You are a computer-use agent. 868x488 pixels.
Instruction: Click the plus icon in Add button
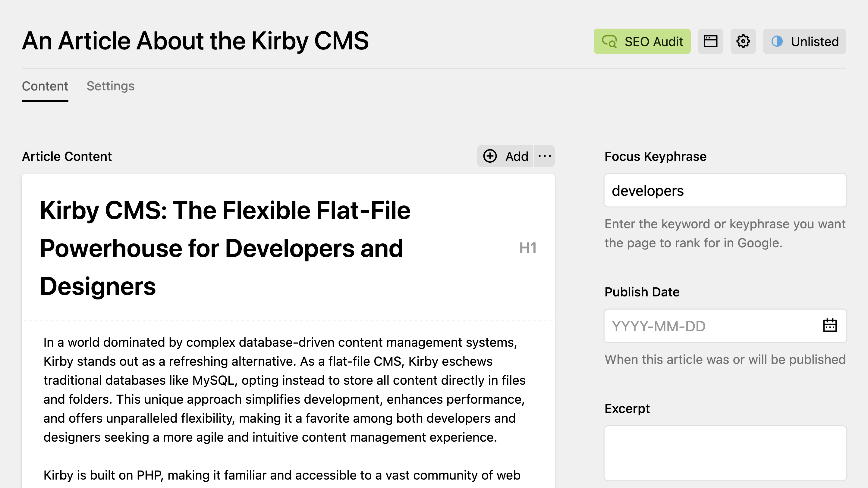tap(490, 156)
